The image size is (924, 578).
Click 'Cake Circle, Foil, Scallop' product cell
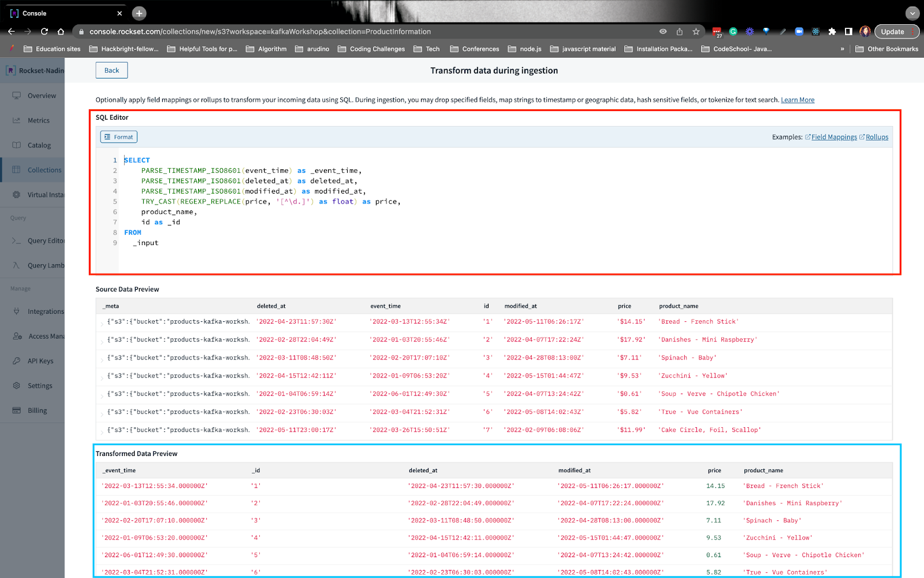pyautogui.click(x=710, y=430)
